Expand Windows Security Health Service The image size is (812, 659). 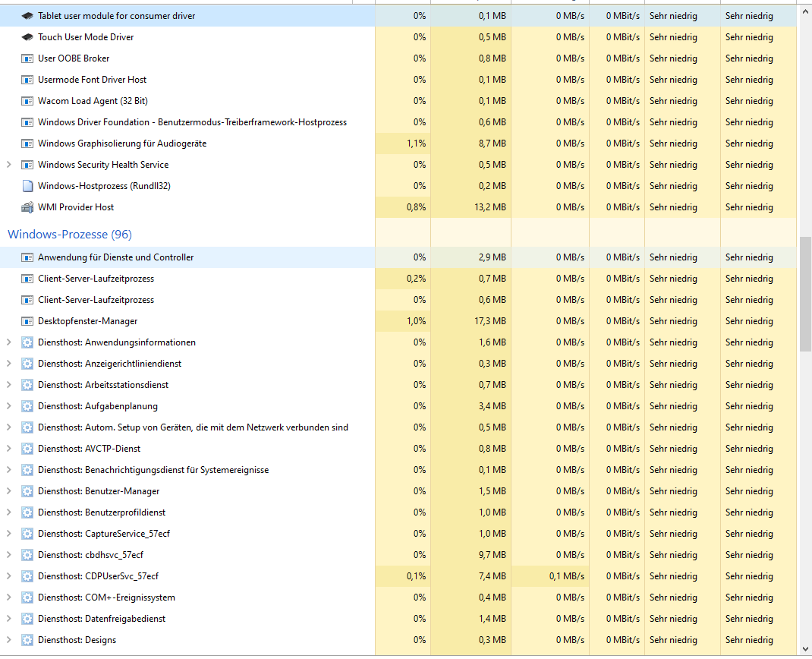click(9, 165)
